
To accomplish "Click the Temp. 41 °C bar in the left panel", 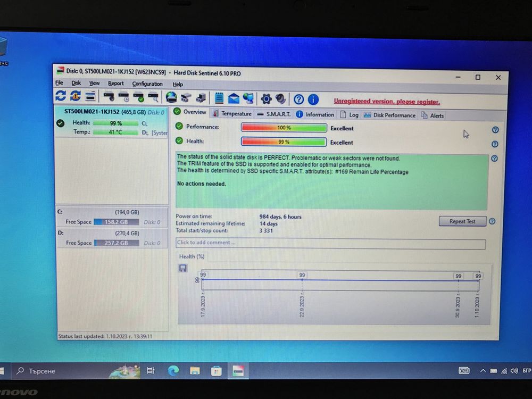I will tap(115, 132).
